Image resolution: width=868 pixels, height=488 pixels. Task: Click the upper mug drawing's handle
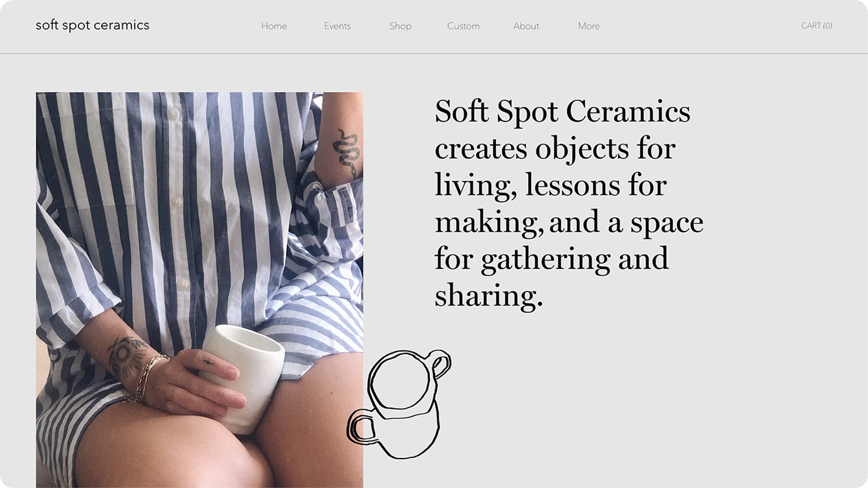pos(439,363)
